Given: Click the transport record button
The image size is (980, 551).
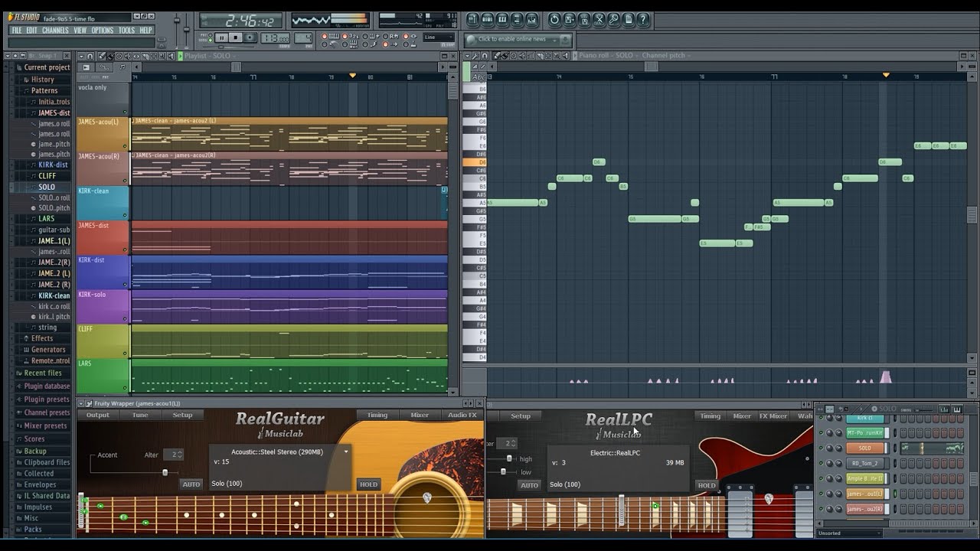Looking at the screenshot, I should pyautogui.click(x=250, y=37).
